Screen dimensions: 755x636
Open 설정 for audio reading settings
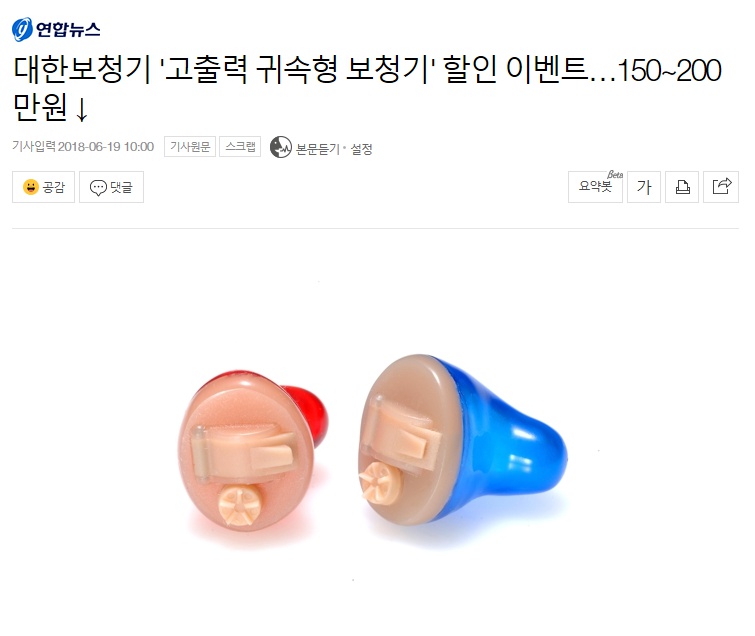362,149
